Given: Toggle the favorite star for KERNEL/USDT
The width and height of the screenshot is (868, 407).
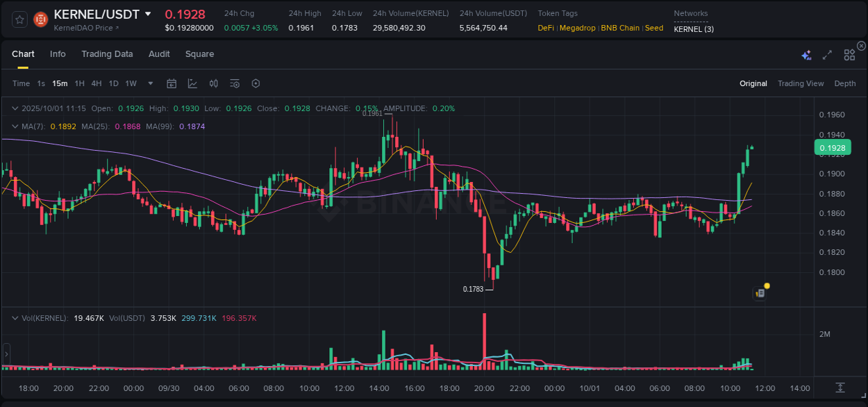Looking at the screenshot, I should tap(19, 19).
